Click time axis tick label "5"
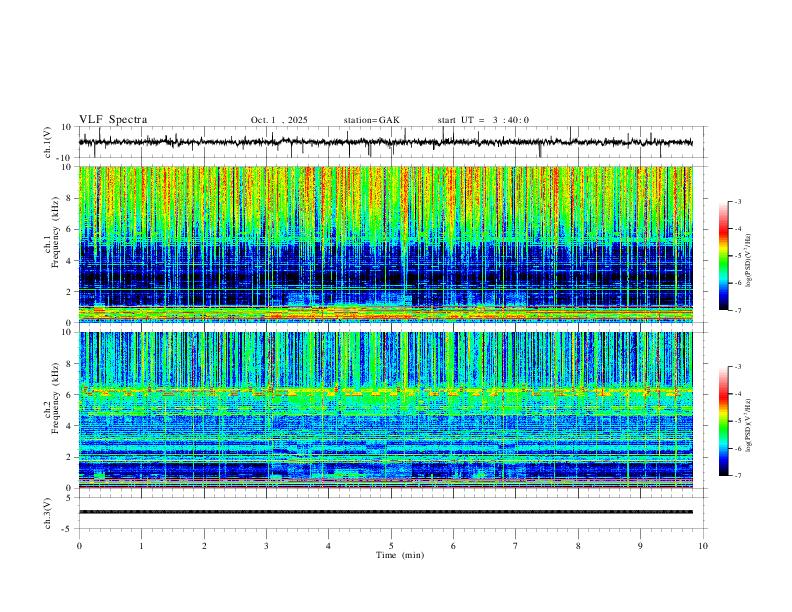This screenshot has height=612, width=792. click(x=391, y=546)
